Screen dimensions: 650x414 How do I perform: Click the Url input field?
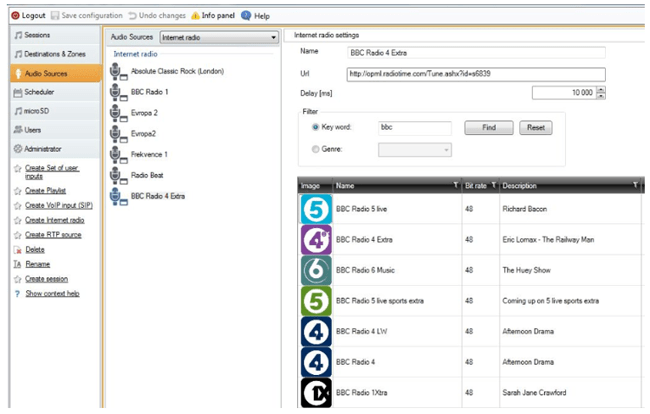[x=476, y=74]
